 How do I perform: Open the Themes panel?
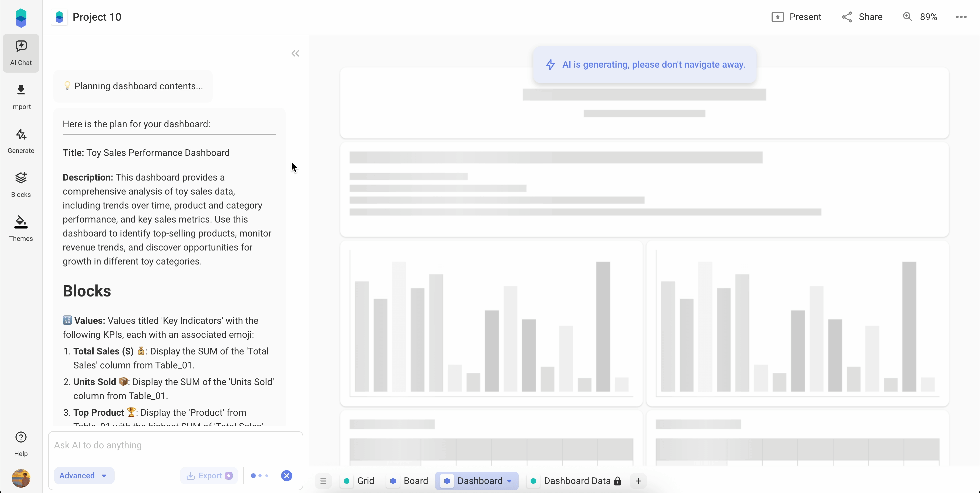(x=21, y=228)
